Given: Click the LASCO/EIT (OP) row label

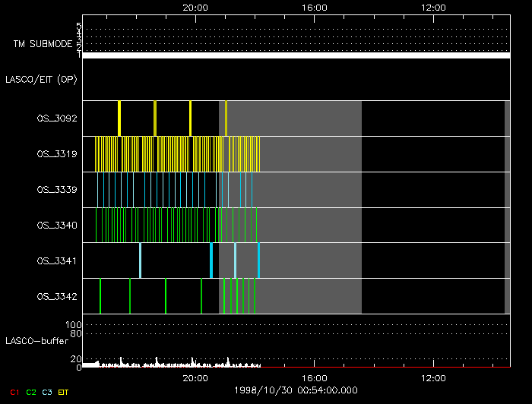Looking at the screenshot, I should click(41, 79).
